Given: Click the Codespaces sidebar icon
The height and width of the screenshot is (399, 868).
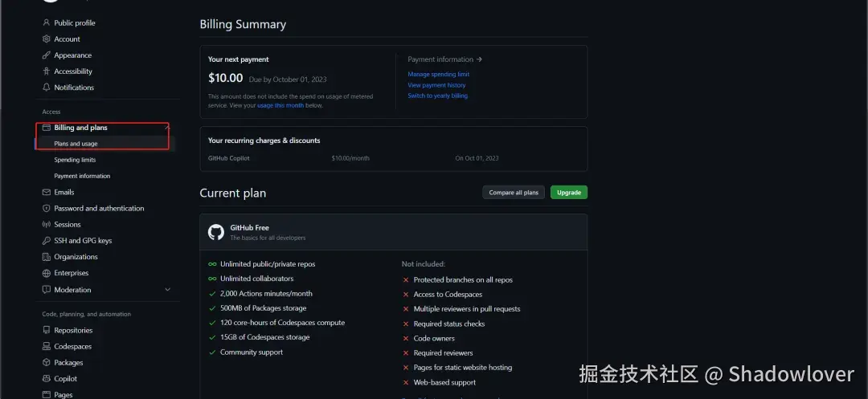Looking at the screenshot, I should [x=47, y=347].
